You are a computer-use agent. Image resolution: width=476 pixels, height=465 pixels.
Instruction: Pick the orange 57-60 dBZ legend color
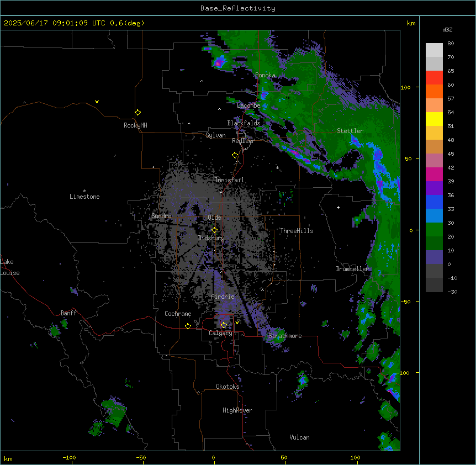tap(434, 91)
